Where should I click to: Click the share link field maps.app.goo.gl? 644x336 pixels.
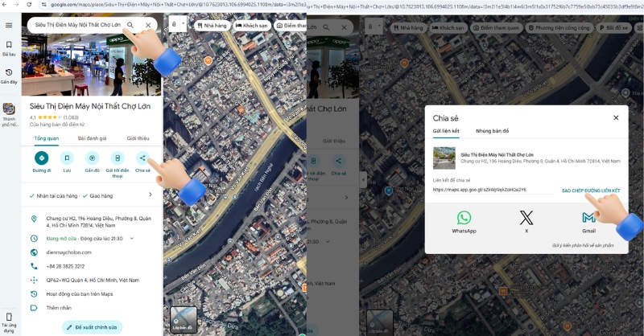[x=493, y=190]
